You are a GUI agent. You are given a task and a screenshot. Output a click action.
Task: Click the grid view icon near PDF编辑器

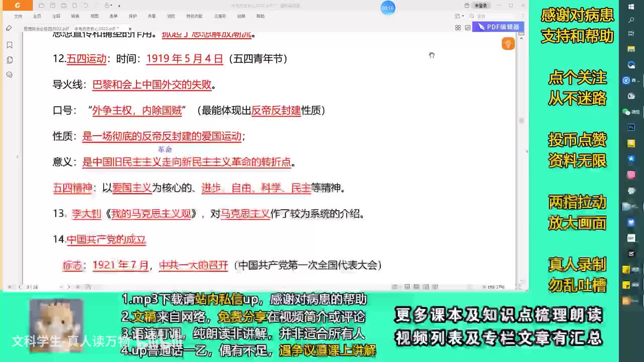click(458, 27)
